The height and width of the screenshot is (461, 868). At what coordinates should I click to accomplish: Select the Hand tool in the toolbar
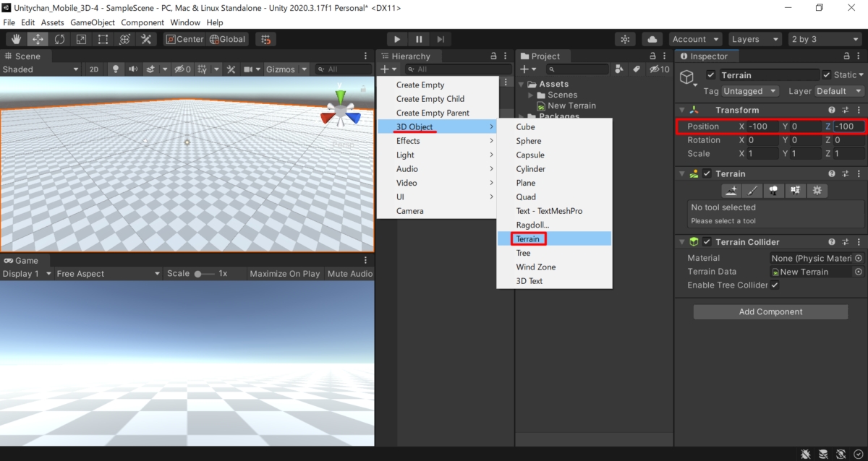click(16, 39)
